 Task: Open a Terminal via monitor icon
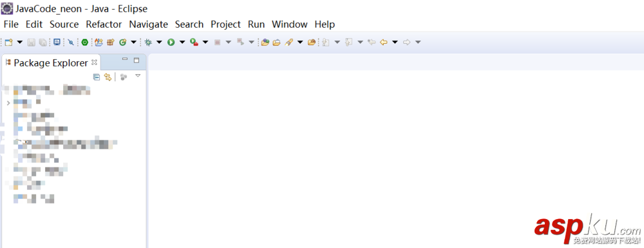click(57, 42)
